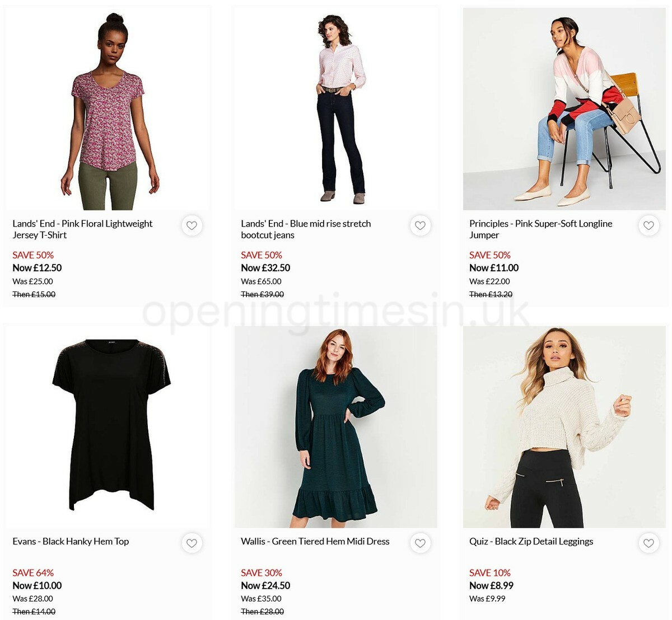
Task: Click the wishlist heart for Green Tiered Hem Midi Dress
Action: coord(420,543)
